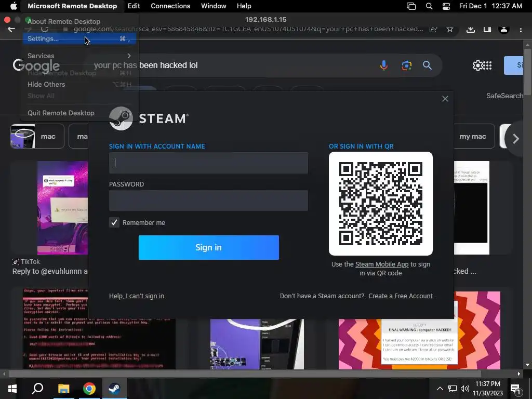Viewport: 532px width, 399px height.
Task: Click the date and time in the macOS menu bar
Action: [490, 6]
